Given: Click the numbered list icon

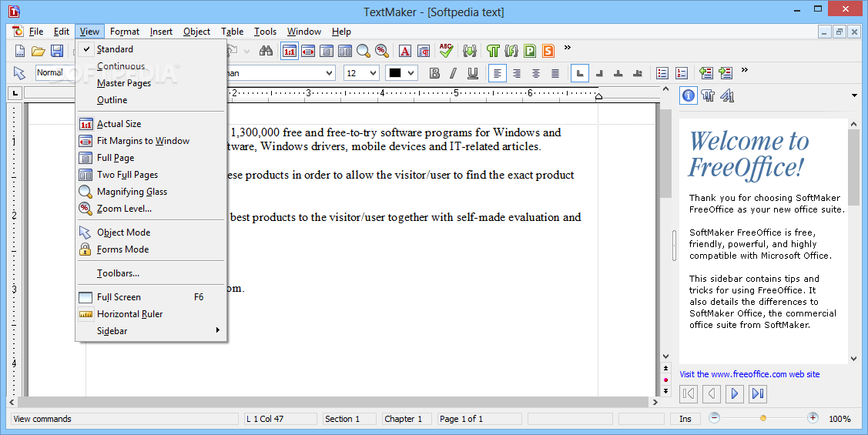Looking at the screenshot, I should point(682,73).
